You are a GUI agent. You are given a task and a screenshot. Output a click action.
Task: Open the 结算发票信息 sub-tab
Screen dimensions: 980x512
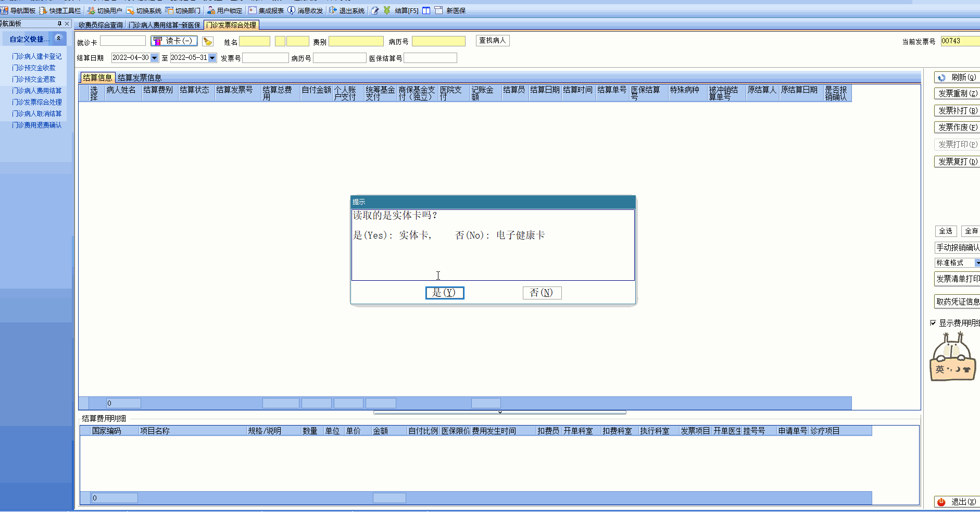[x=140, y=78]
